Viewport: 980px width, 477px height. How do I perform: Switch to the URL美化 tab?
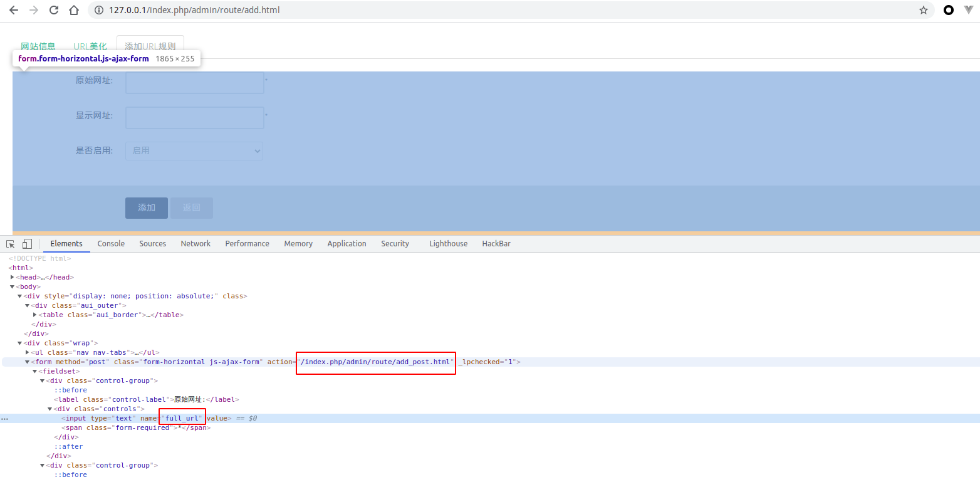90,46
